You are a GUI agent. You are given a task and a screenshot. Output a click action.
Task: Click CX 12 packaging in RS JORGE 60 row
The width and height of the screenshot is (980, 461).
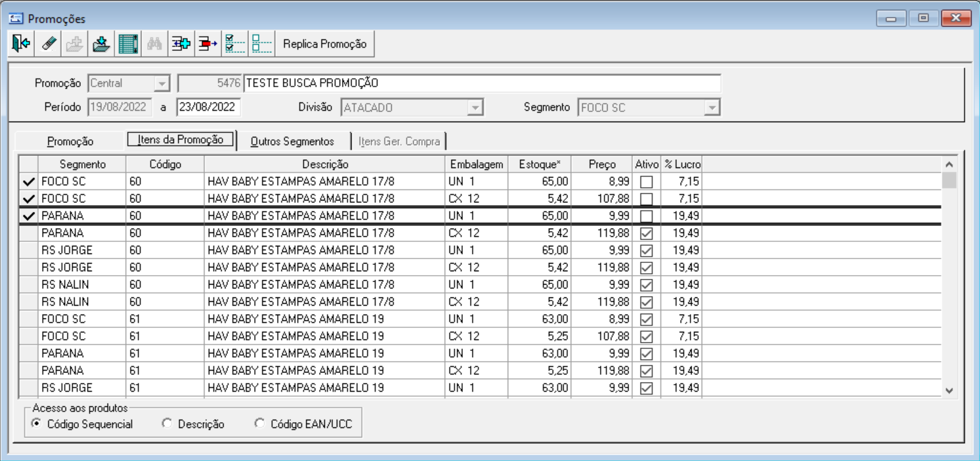pyautogui.click(x=477, y=267)
